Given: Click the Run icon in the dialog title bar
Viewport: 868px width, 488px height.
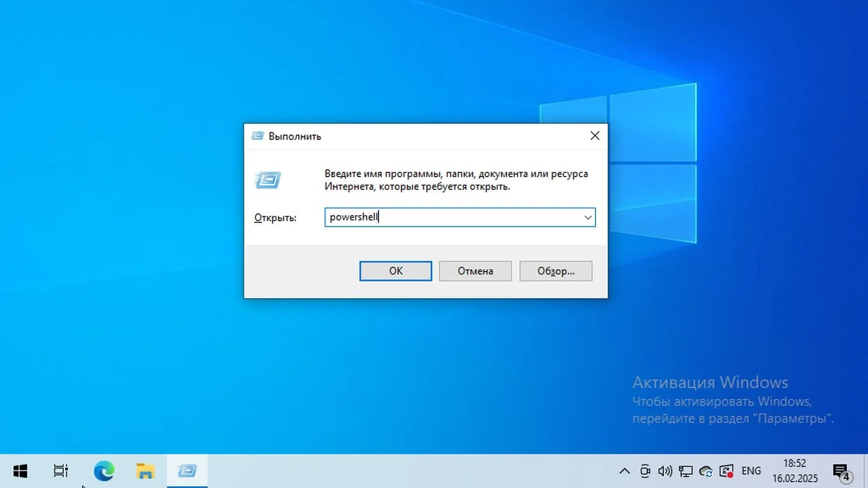Looking at the screenshot, I should point(257,136).
